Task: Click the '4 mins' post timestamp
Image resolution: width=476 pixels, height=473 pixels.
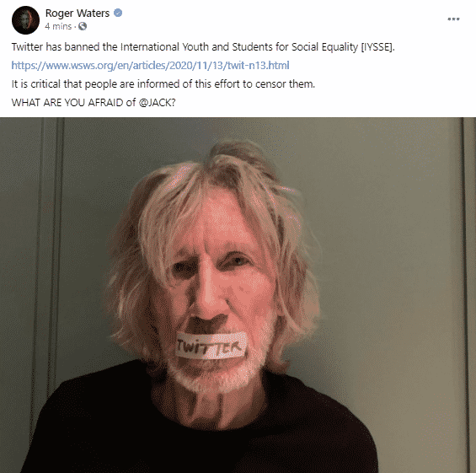Action: 58,26
